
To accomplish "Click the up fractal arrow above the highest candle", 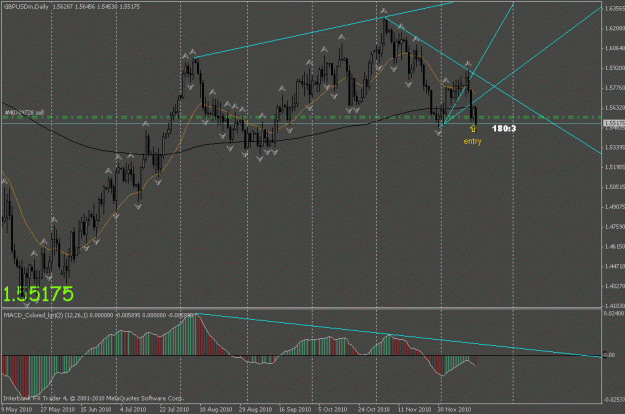I will pos(383,11).
